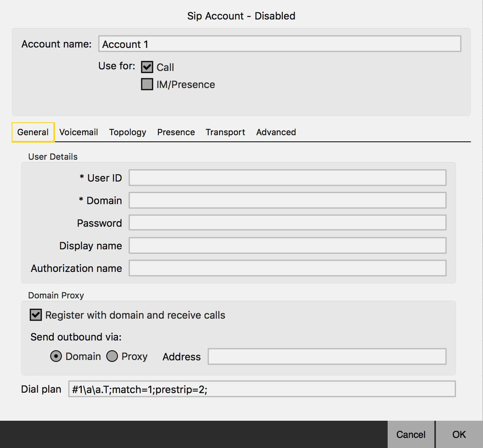Click the Authorization name field
483x448 pixels.
click(x=288, y=268)
